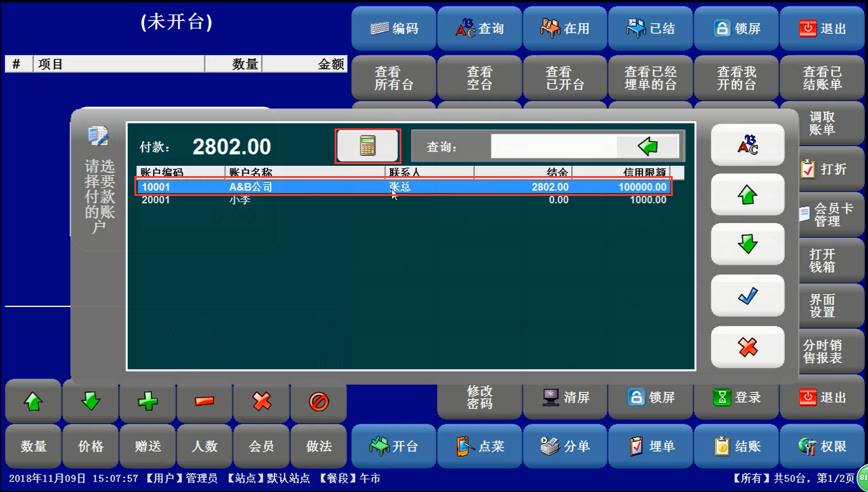The height and width of the screenshot is (492, 868).
Task: Click the order panel red X delete button
Action: pyautogui.click(x=262, y=401)
